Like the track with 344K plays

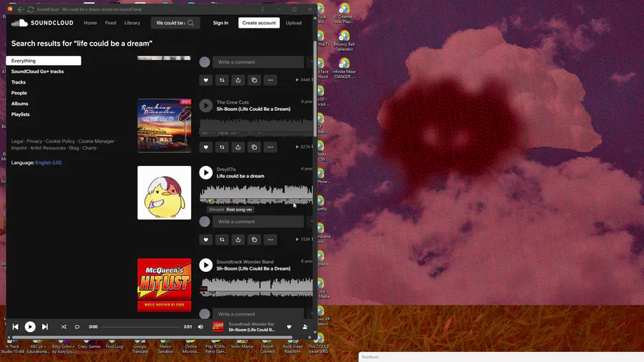[206, 80]
